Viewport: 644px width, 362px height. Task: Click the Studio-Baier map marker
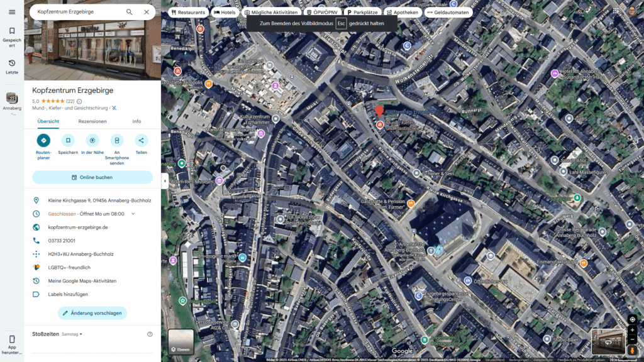(x=547, y=339)
